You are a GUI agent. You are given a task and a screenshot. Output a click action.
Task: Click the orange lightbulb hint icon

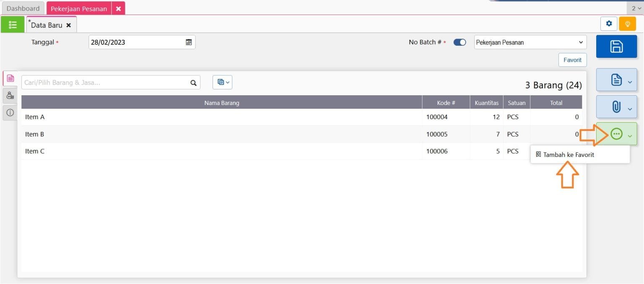628,24
